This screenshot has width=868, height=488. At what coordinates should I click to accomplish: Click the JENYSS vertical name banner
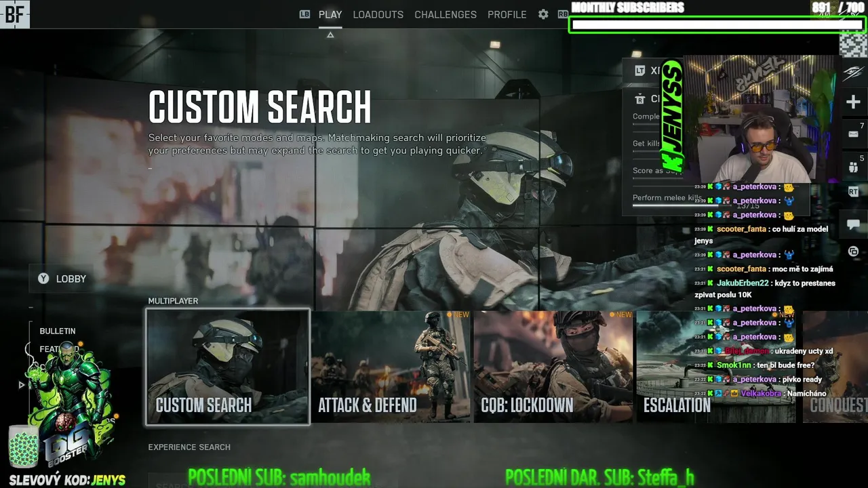coord(672,115)
